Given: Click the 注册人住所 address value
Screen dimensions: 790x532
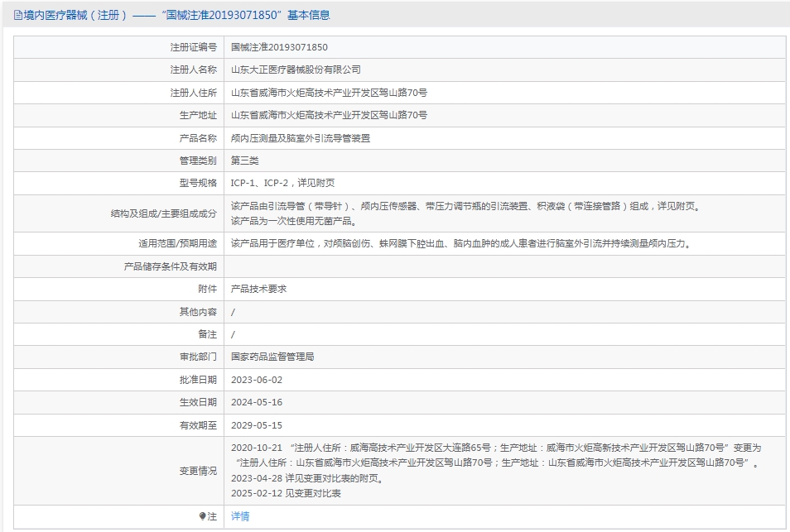Looking at the screenshot, I should click(329, 93).
